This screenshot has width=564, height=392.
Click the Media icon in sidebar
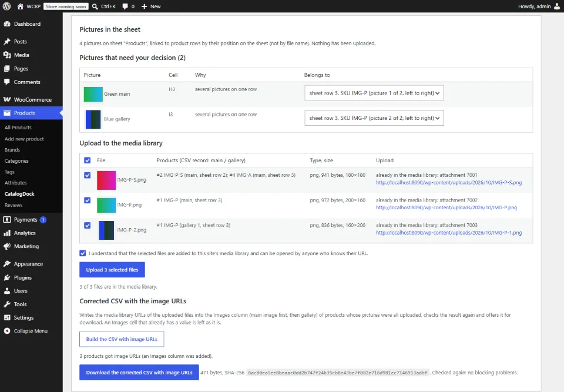pyautogui.click(x=7, y=55)
